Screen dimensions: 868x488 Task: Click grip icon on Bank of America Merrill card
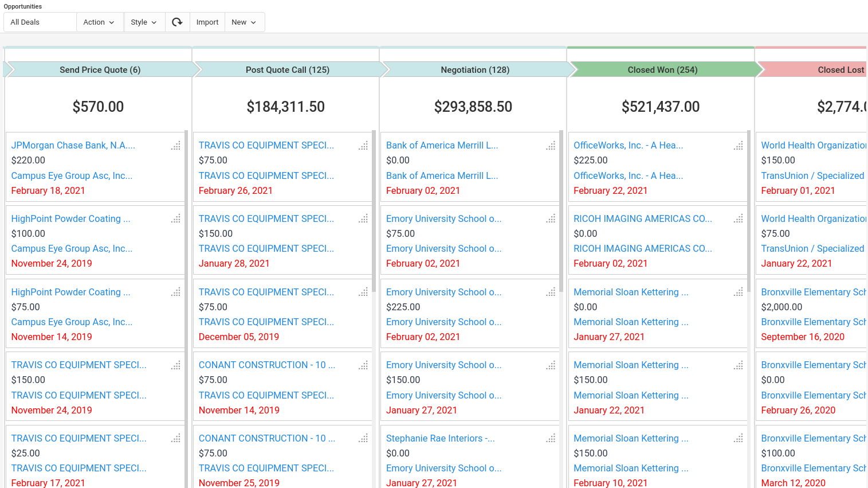[551, 146]
